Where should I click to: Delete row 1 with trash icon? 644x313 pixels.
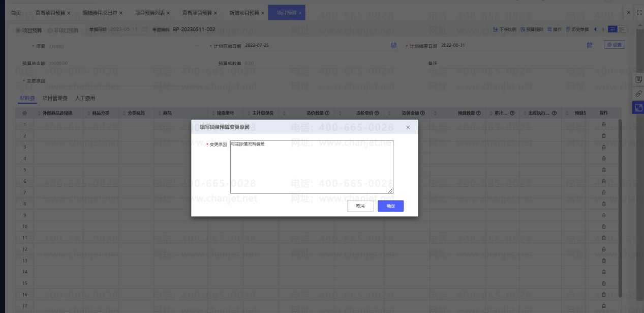pos(604,124)
